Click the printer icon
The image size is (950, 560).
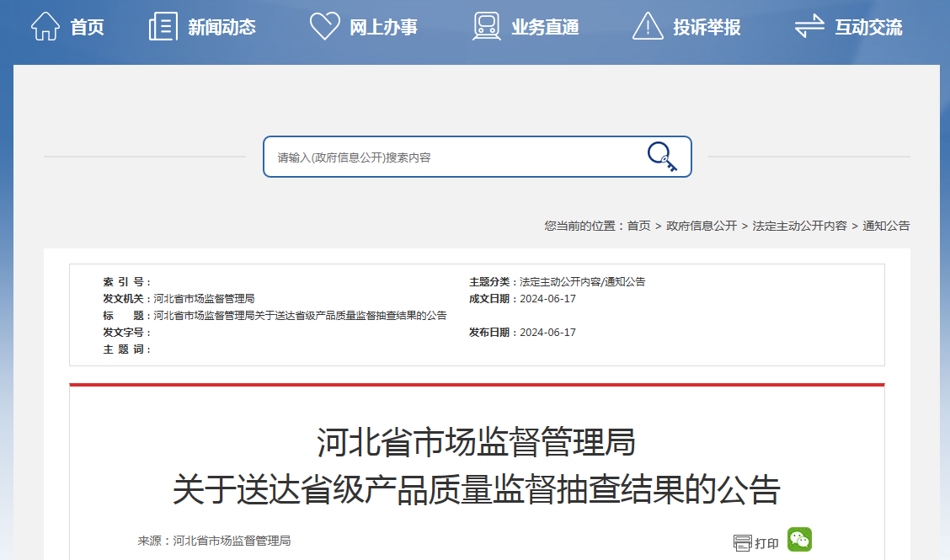point(742,543)
